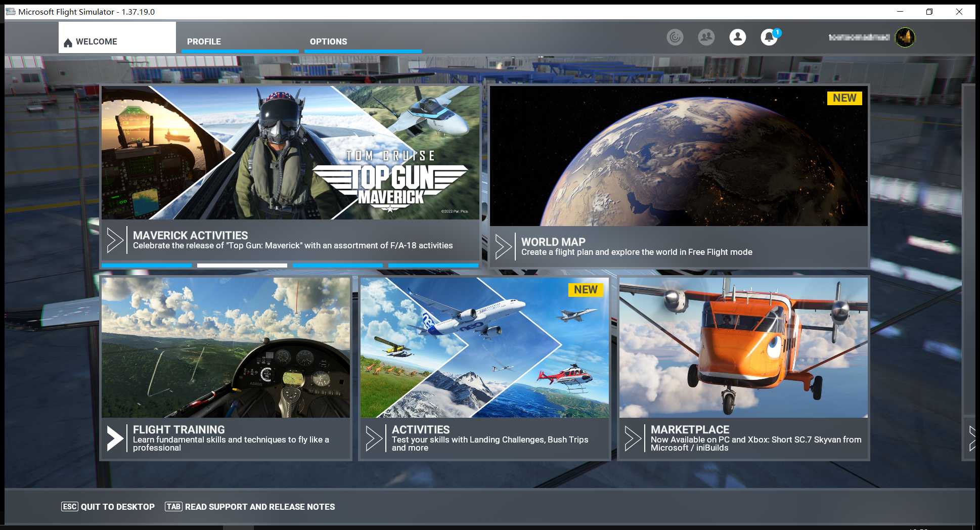Click 'Learn fundamental skills' description text

coord(231,444)
